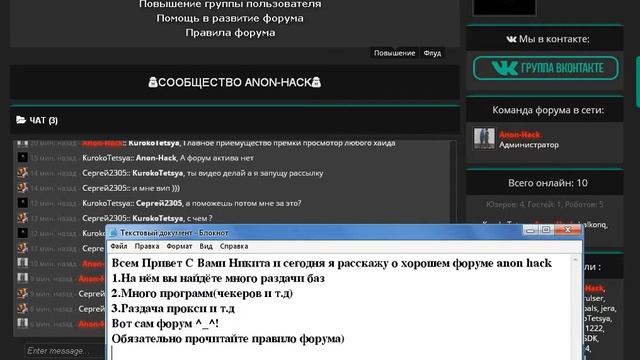Open the Правила форума link
Screen dimensions: 640x360
point(230,33)
